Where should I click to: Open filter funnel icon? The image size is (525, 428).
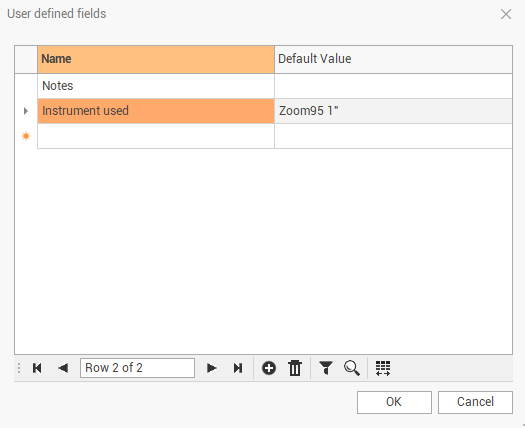(325, 368)
